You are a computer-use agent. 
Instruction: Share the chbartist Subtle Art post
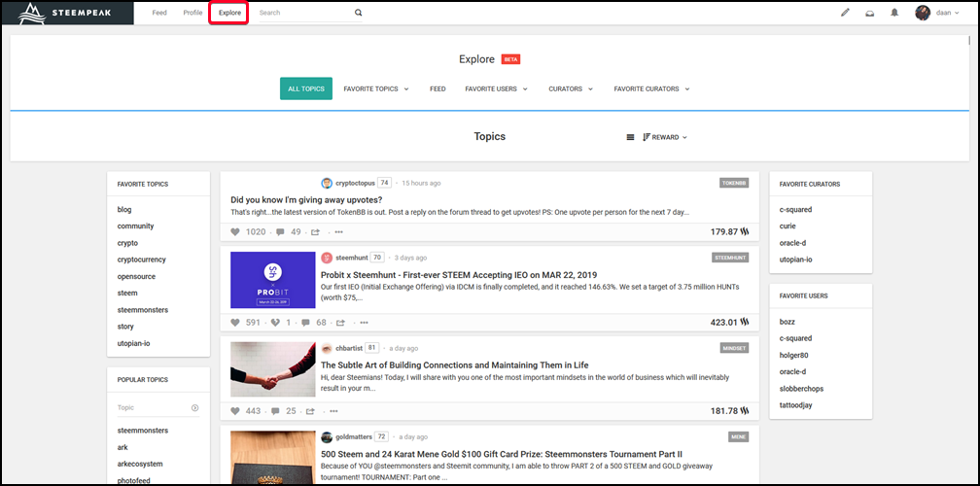pyautogui.click(x=310, y=411)
